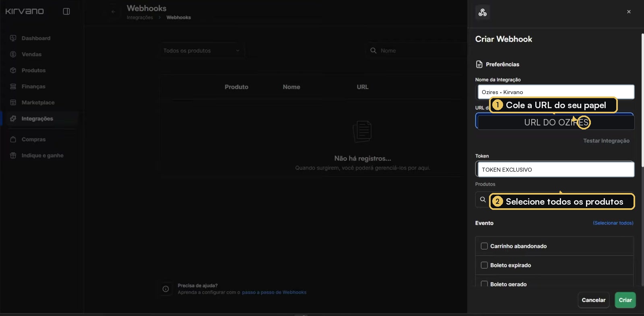
Task: Click Testar Integração
Action: (x=606, y=141)
